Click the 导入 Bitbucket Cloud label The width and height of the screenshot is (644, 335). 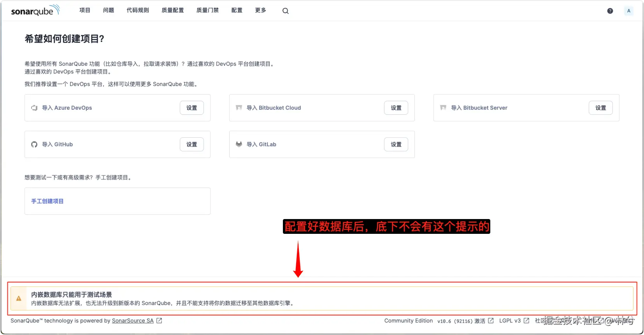tap(274, 108)
